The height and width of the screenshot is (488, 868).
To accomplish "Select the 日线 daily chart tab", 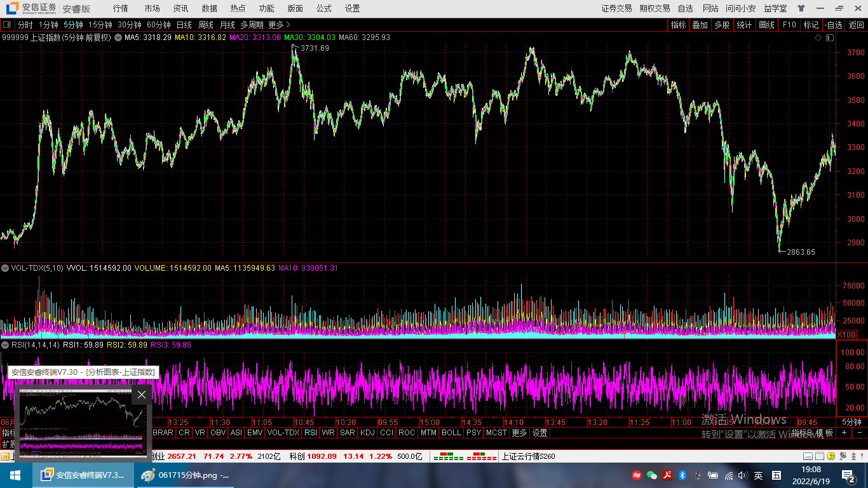I will pyautogui.click(x=184, y=25).
